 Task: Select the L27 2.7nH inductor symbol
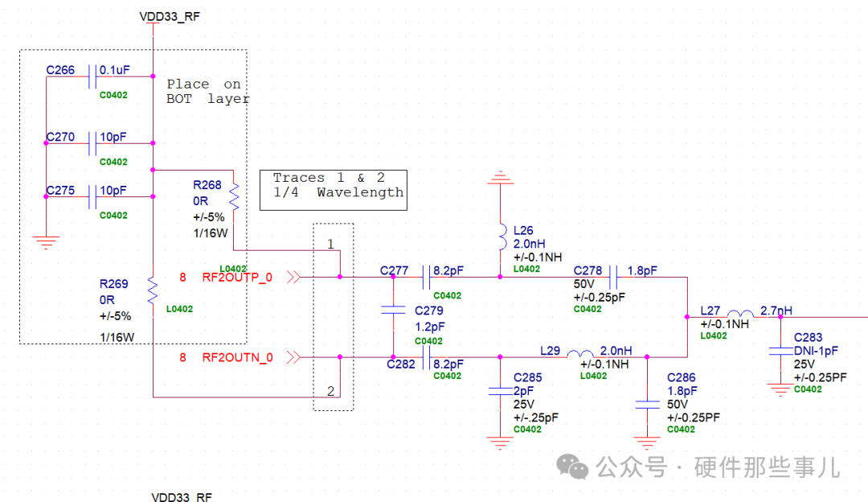(739, 315)
